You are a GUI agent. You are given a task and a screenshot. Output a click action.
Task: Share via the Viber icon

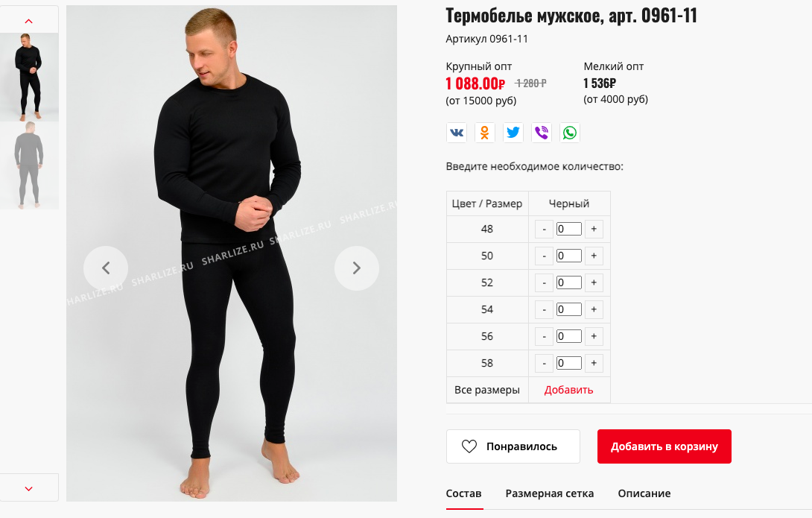point(541,133)
